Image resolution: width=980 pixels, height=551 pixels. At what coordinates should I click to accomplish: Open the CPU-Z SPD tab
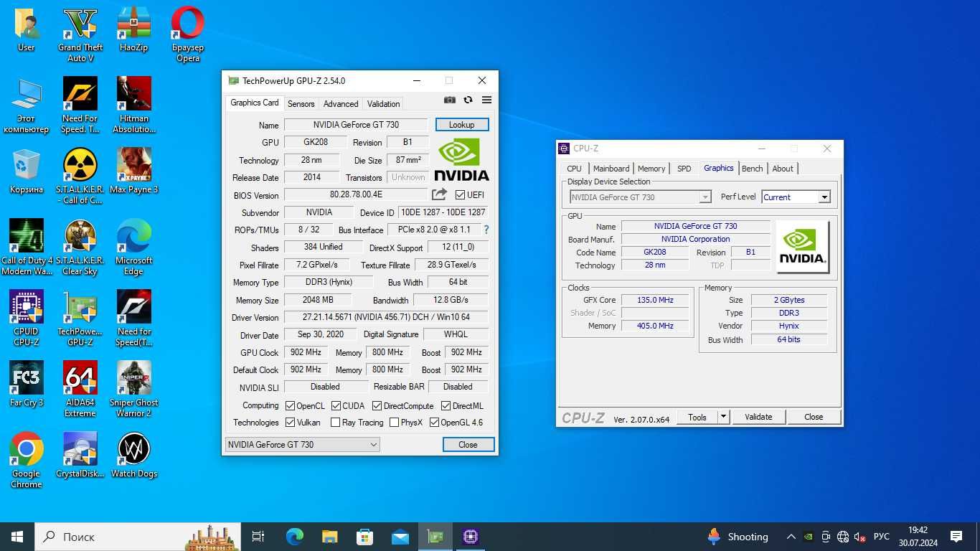(684, 169)
